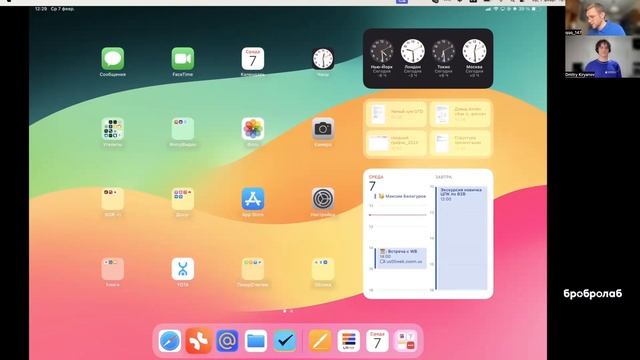
Task: Open the blue @ mail app in the dock
Action: (227, 341)
